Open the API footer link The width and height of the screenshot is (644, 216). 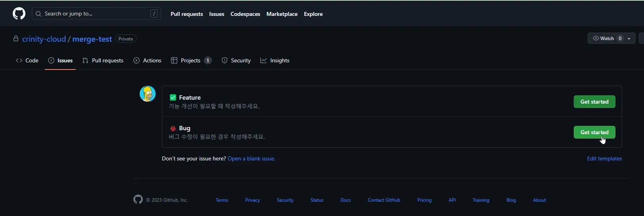pos(452,200)
